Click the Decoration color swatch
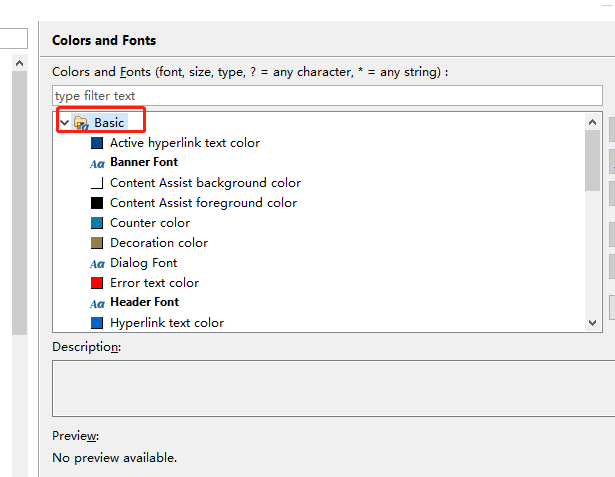 pyautogui.click(x=97, y=243)
